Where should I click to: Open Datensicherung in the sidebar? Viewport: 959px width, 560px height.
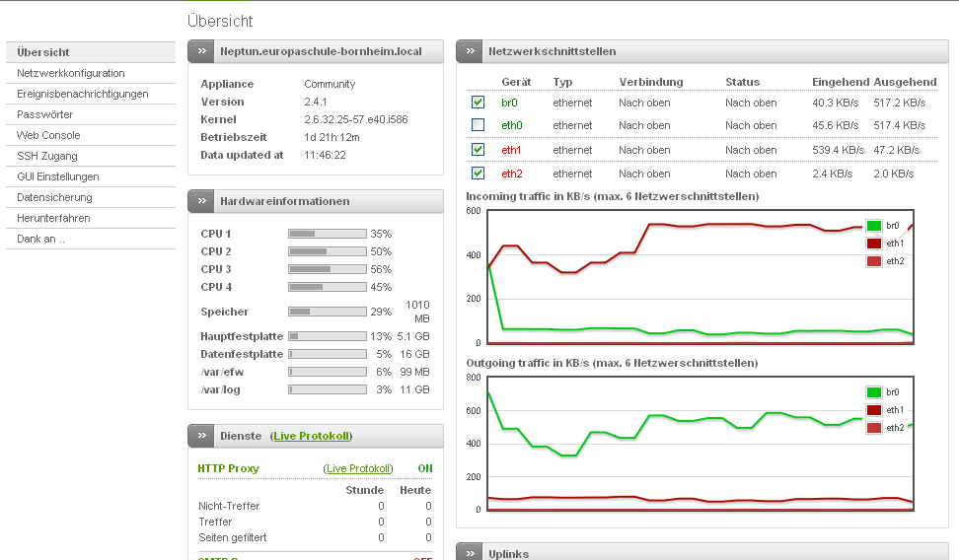pyautogui.click(x=54, y=197)
